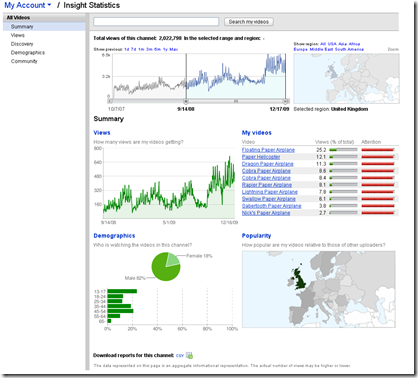Open Community in the left sidebar

[24, 61]
